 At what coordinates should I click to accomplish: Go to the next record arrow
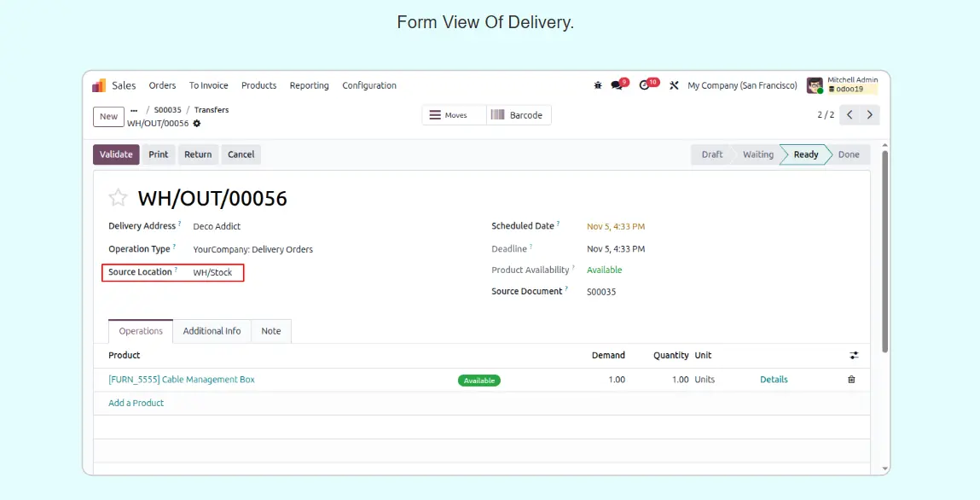pos(870,115)
